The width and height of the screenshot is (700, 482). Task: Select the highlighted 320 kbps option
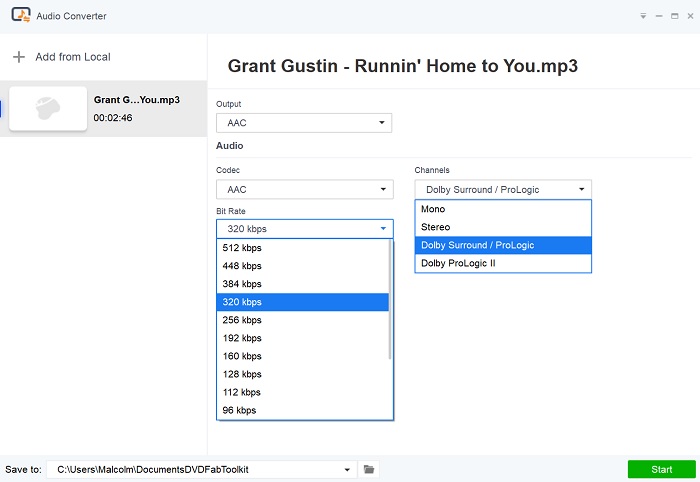[303, 302]
